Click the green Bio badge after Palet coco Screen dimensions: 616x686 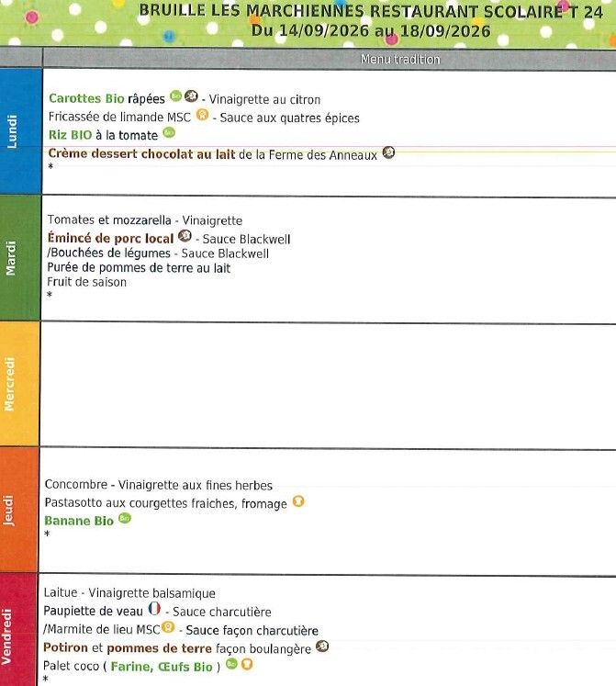pos(231,664)
